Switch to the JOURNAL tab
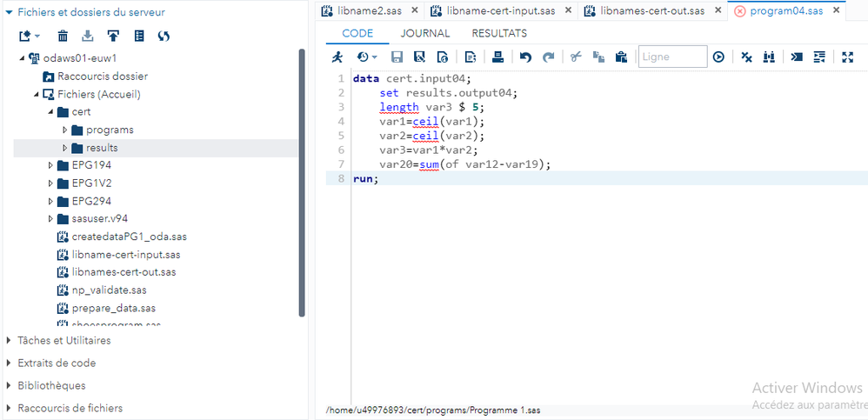Screen dimensions: 868x420 coord(424,33)
